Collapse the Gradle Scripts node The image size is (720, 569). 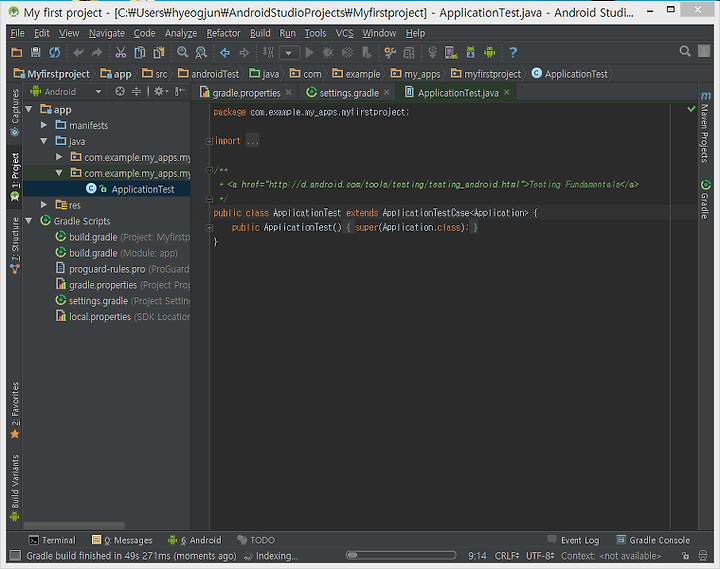point(29,221)
